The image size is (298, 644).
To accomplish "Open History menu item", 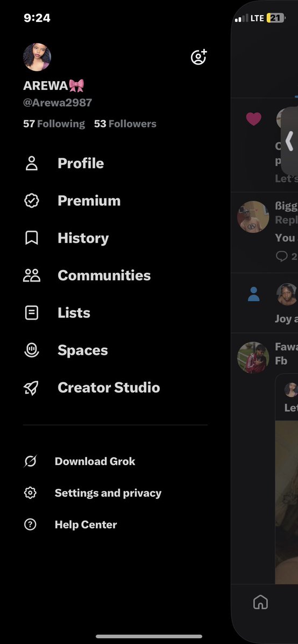I will [x=83, y=238].
